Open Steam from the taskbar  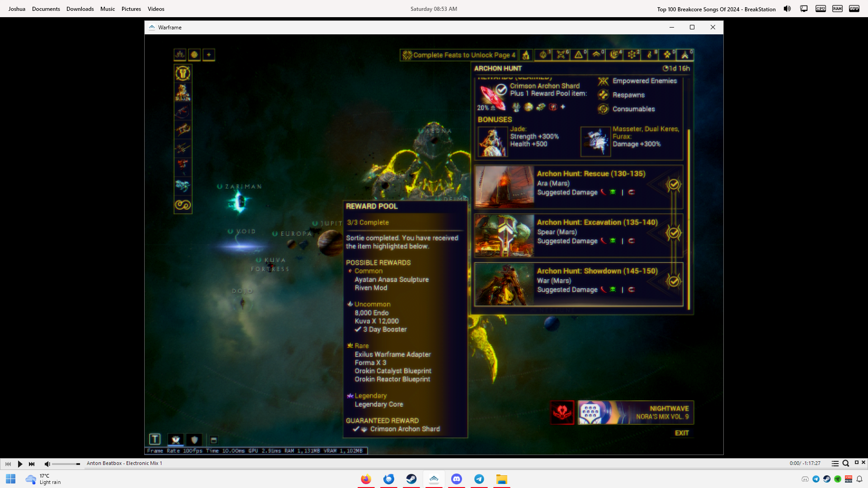pos(411,479)
